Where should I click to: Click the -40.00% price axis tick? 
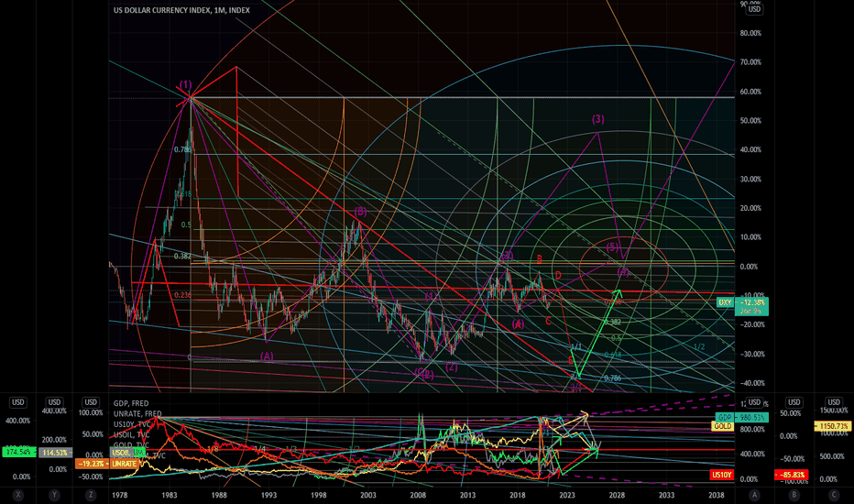(x=751, y=383)
